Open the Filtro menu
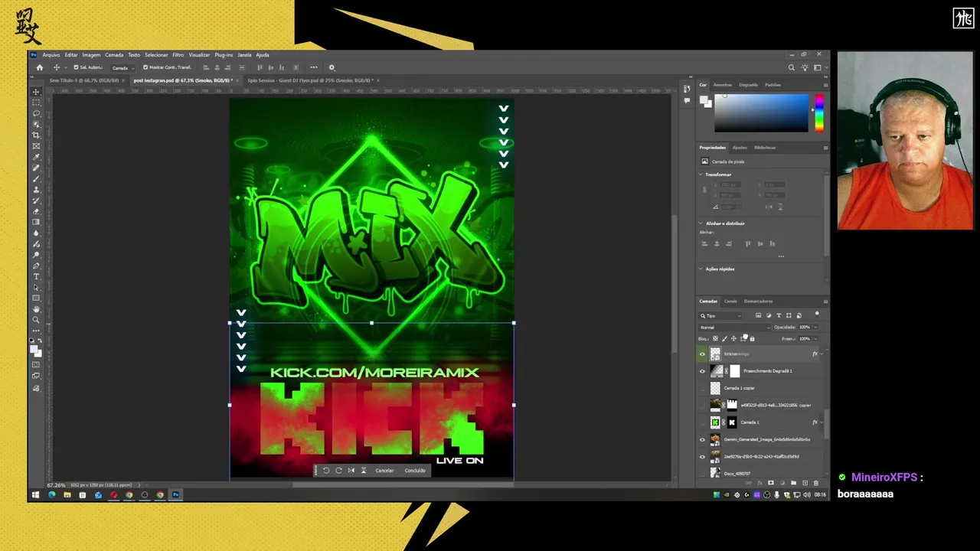This screenshot has height=551, width=980. point(178,55)
